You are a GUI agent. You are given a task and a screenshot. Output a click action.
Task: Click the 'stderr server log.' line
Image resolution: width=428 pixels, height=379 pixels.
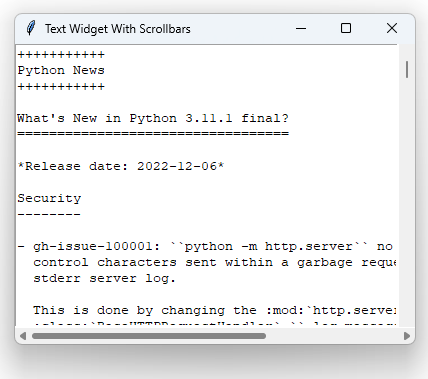pos(104,278)
